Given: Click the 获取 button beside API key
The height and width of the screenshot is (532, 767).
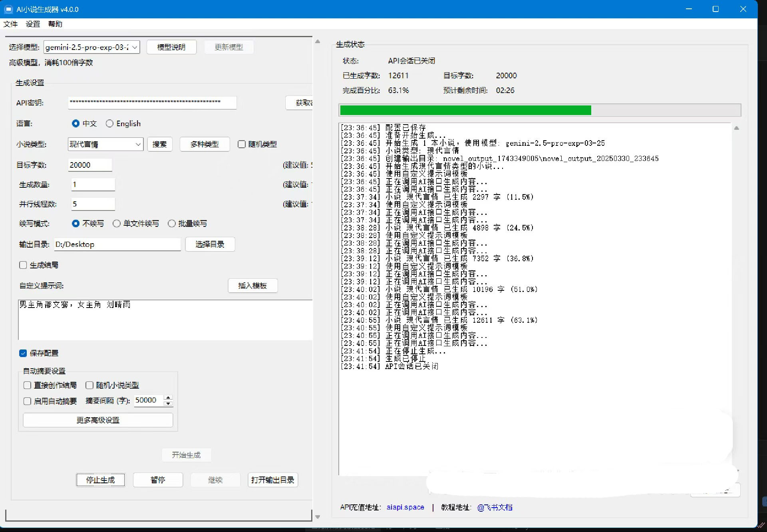Looking at the screenshot, I should (x=300, y=103).
